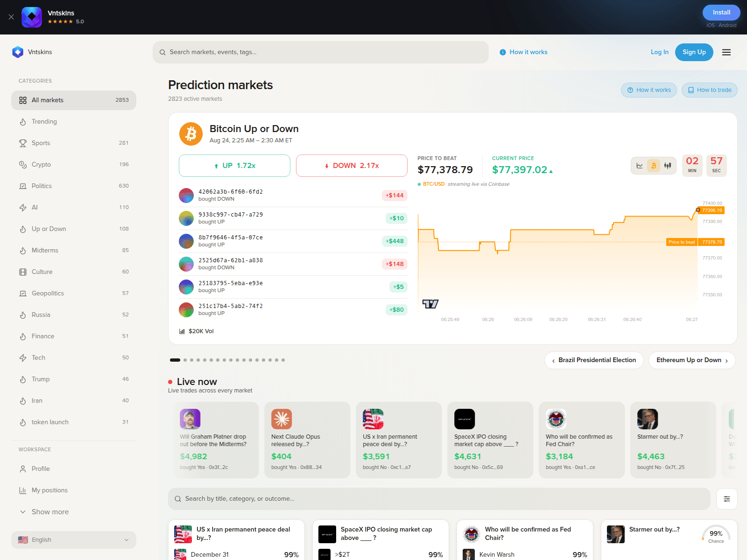
Task: Open My positions in workspace
Action: [74, 490]
